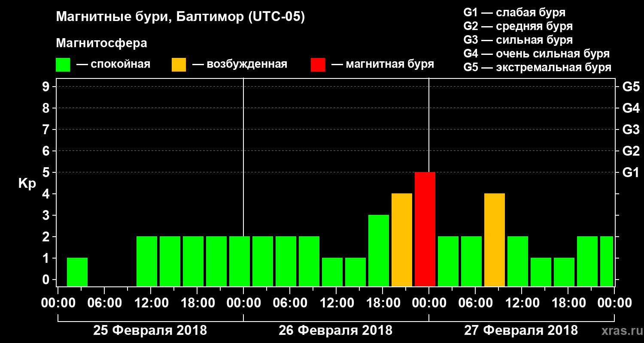Click the '27 Февраля 2018' date label
644x343 pixels.
[521, 331]
